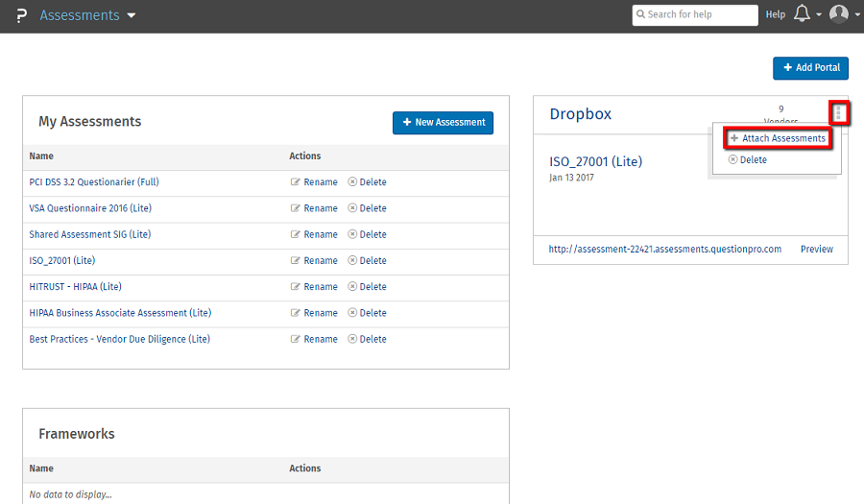Open Dropbox portal three-dot menu
Viewport: 864px width, 504px height.
coord(838,113)
